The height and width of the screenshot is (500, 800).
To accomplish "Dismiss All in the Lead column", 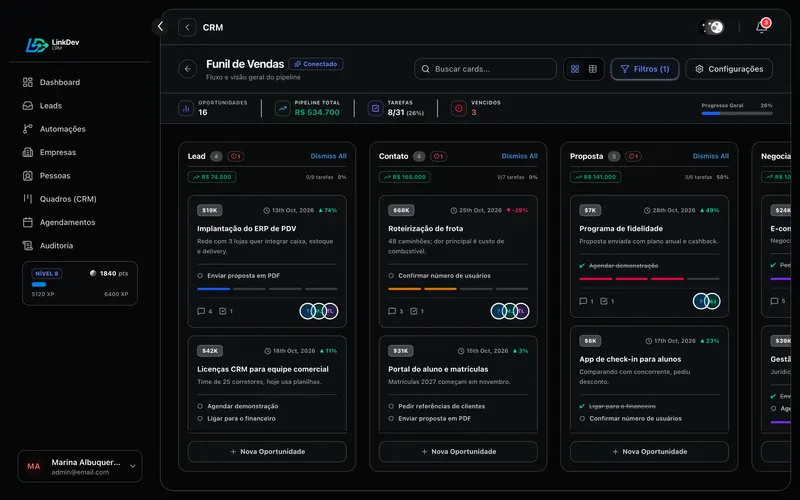I will (329, 156).
